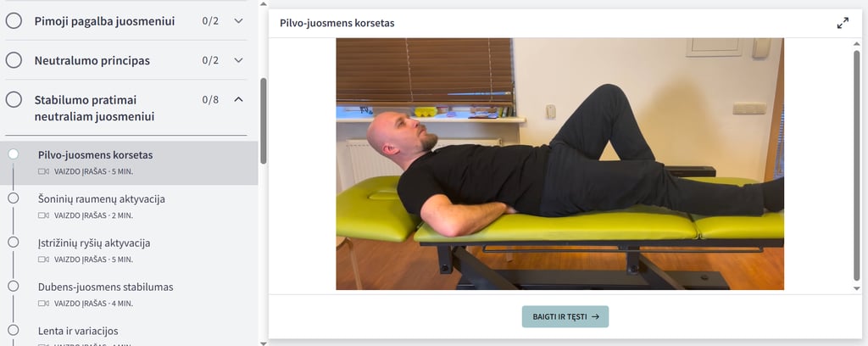Click the Baigti ir tęsti button
Image resolution: width=868 pixels, height=346 pixels.
565,316
